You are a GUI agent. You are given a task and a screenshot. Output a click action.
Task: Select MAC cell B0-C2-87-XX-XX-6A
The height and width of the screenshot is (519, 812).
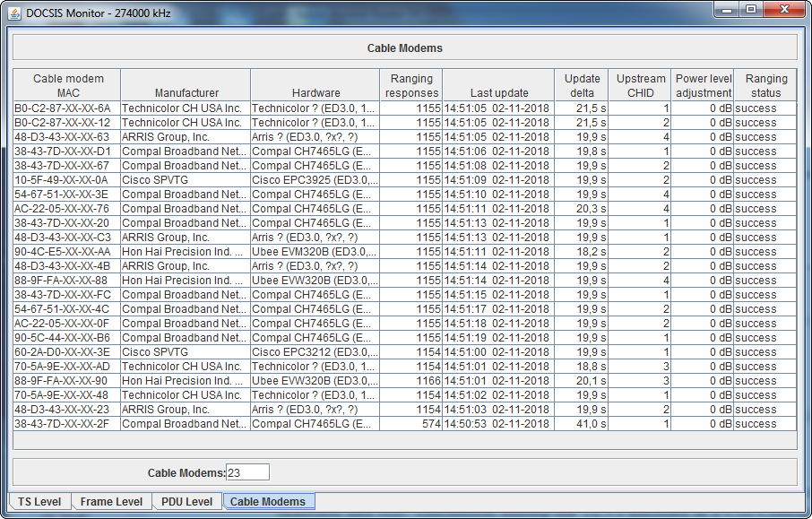(67, 108)
